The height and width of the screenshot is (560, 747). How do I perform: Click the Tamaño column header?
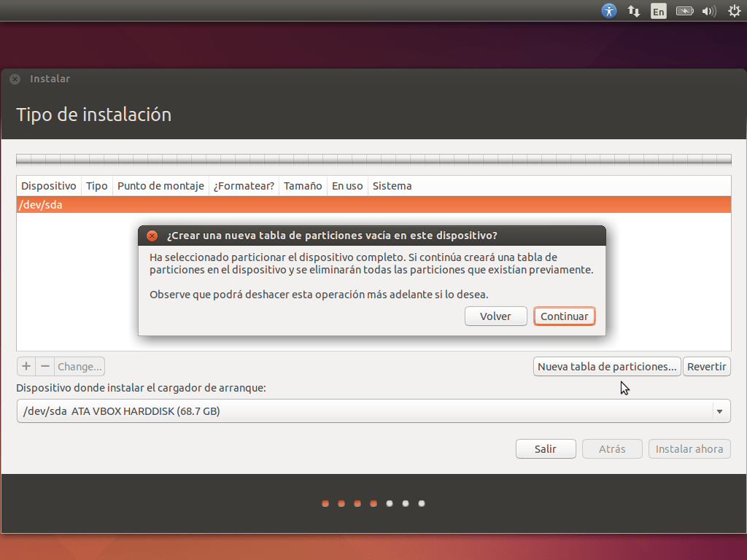point(303,186)
